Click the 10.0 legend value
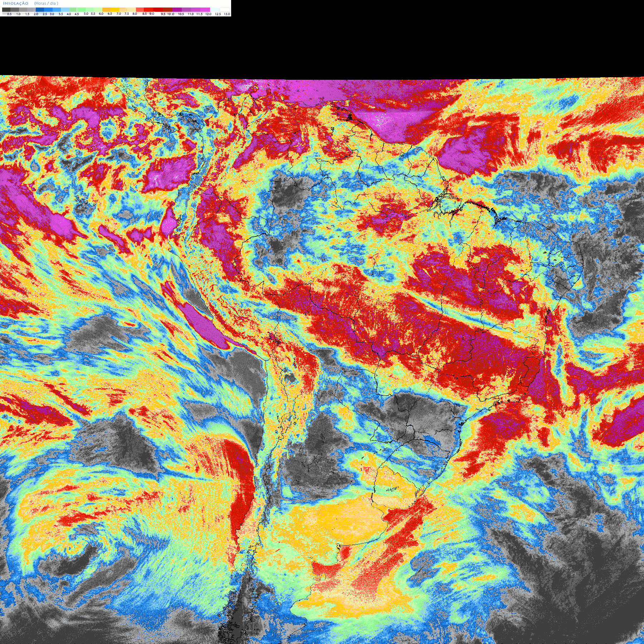The height and width of the screenshot is (644, 644). [171, 14]
